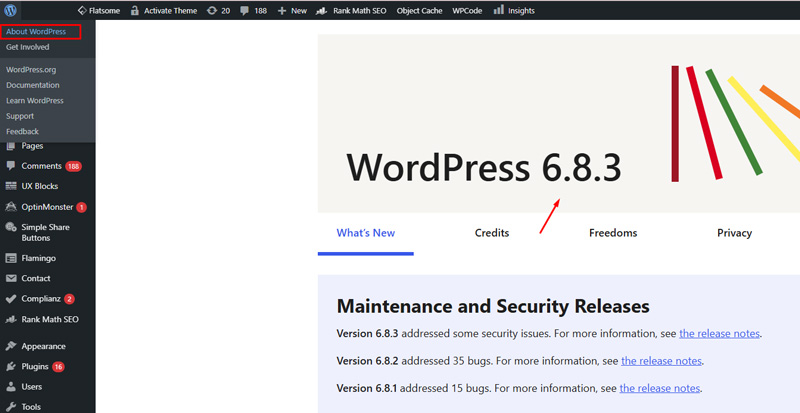The width and height of the screenshot is (800, 413).
Task: Open release notes link for Version 6.8.1
Action: coord(660,388)
